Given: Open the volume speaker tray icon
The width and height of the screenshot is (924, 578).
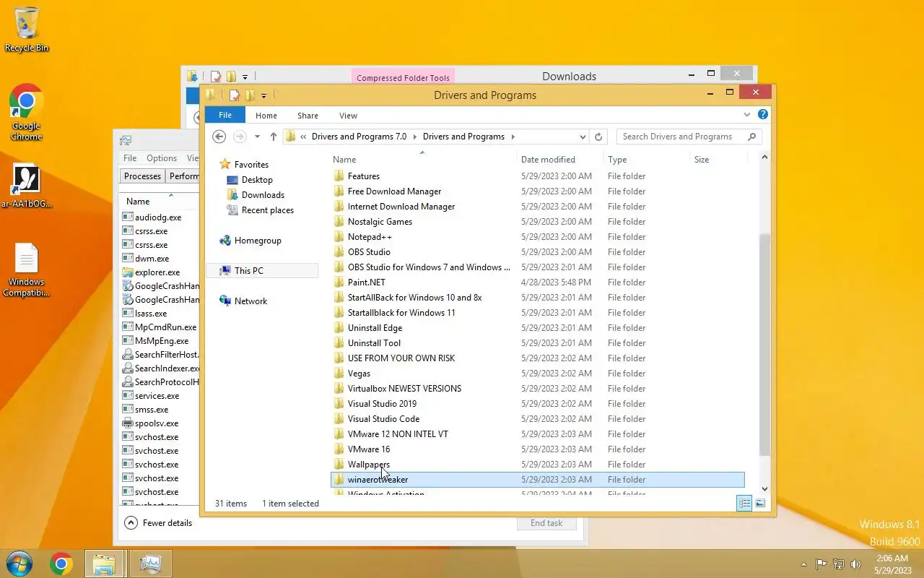Looking at the screenshot, I should click(x=856, y=564).
